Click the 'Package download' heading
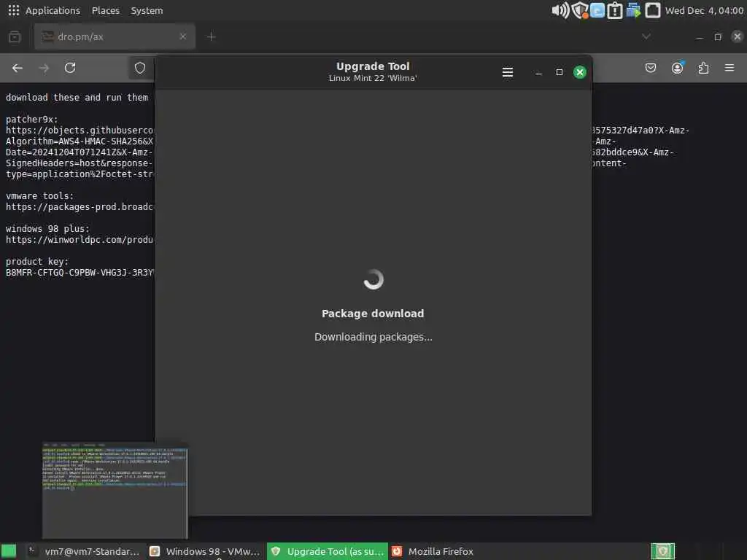 click(373, 314)
